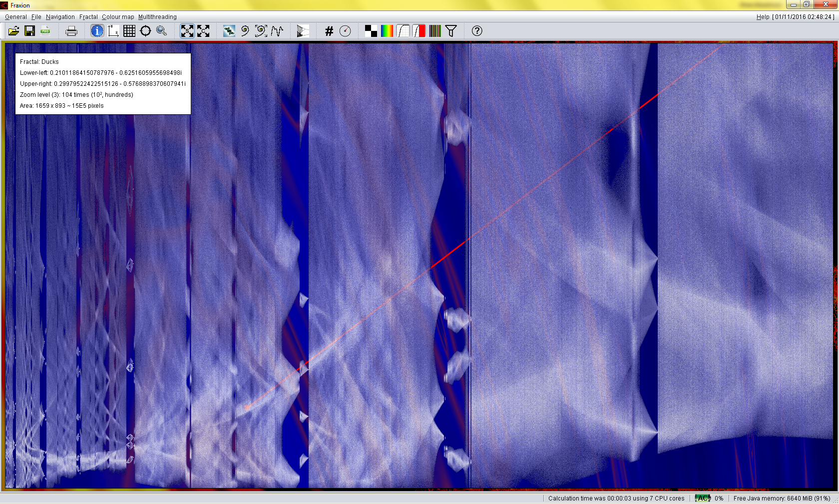Click the 'Fractal: Ducks' info line
Viewport: 839px width, 504px height.
coord(39,62)
